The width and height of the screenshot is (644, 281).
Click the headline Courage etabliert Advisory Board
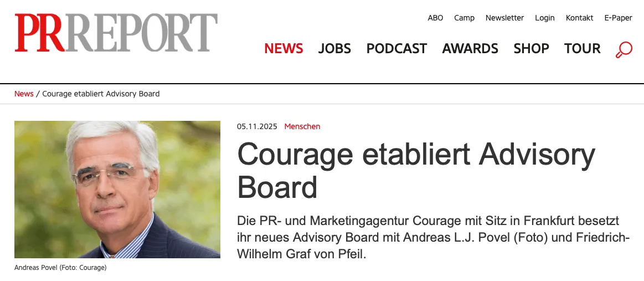coord(415,170)
